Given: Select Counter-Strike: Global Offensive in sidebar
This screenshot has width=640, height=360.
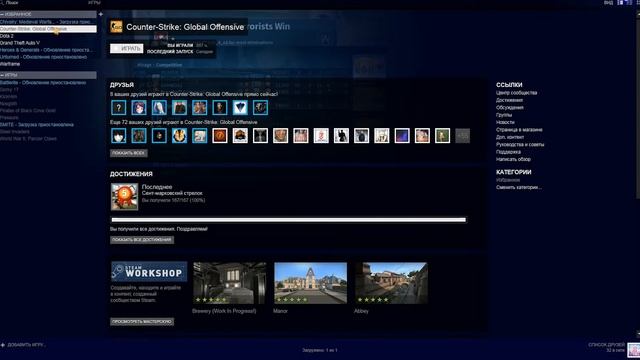Looking at the screenshot, I should (48, 29).
